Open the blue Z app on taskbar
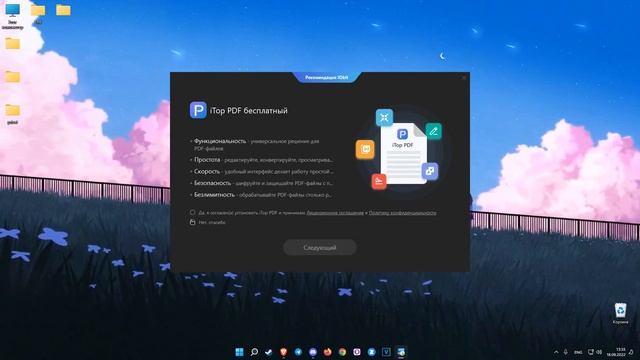 tap(371, 352)
